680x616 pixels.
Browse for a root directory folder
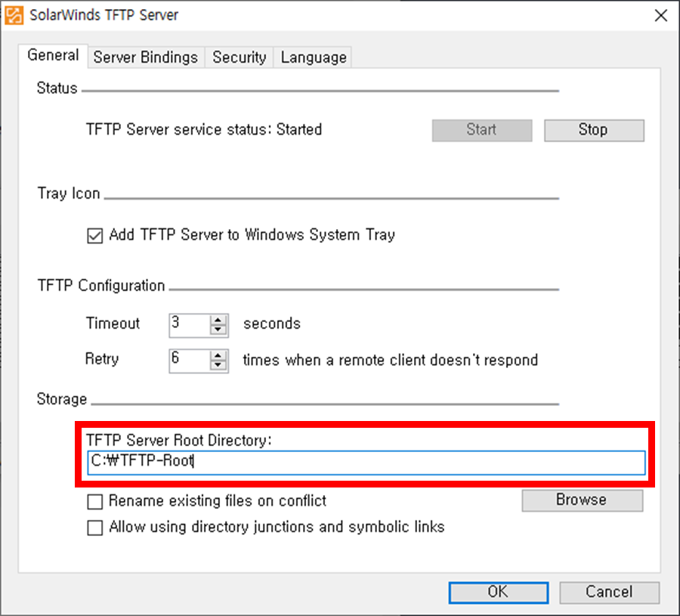pos(582,500)
